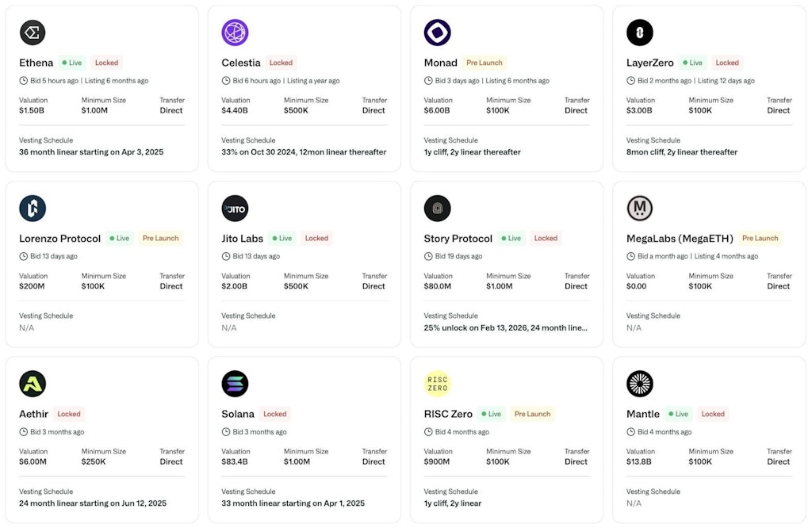Click the Solana logo icon
This screenshot has width=812, height=528.
235,384
